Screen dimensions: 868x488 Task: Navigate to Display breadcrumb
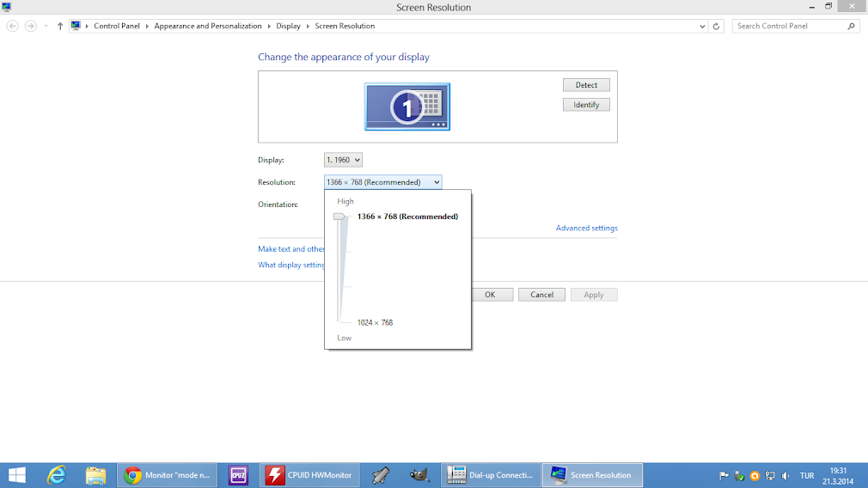pyautogui.click(x=289, y=26)
